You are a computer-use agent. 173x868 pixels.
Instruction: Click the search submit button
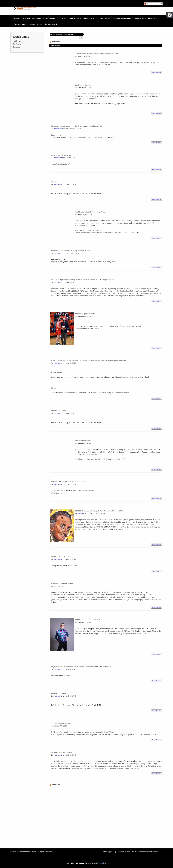click(x=81, y=38)
